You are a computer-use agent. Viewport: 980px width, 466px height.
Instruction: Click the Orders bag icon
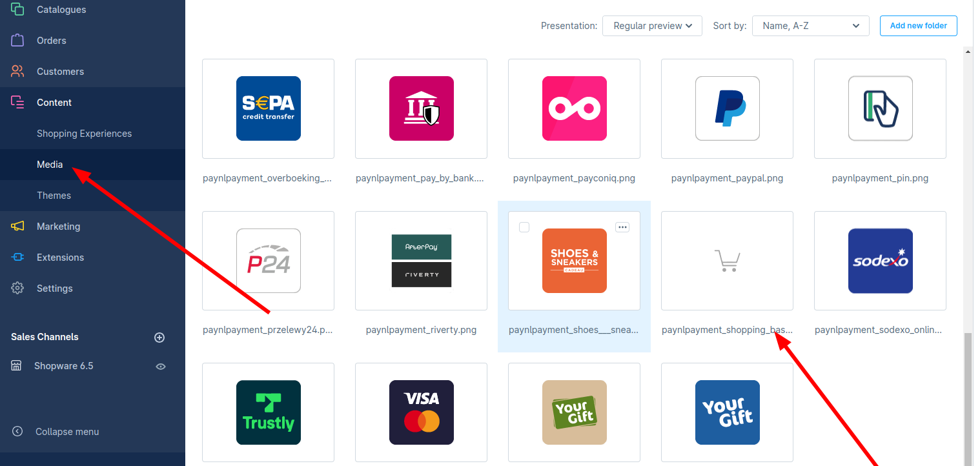coord(17,41)
